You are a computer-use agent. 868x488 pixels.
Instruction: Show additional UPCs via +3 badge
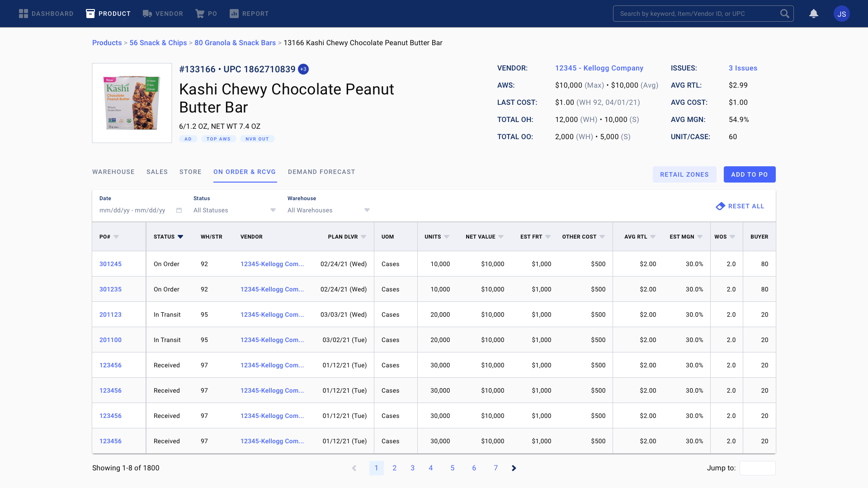pyautogui.click(x=303, y=69)
